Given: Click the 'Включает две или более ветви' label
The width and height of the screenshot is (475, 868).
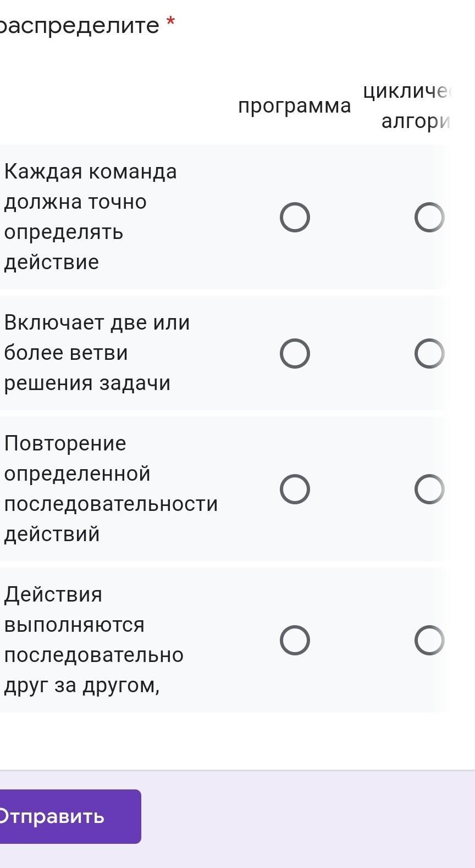Looking at the screenshot, I should coord(97,353).
